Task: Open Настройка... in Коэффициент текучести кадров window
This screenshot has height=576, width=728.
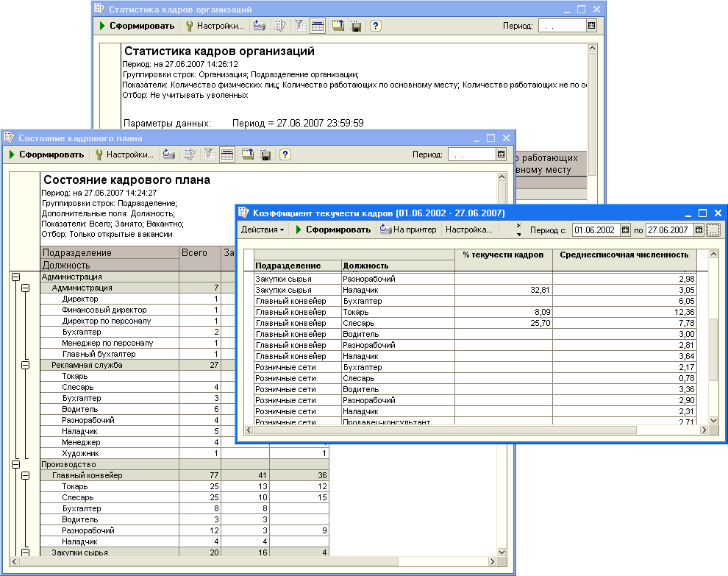Action: point(469,230)
